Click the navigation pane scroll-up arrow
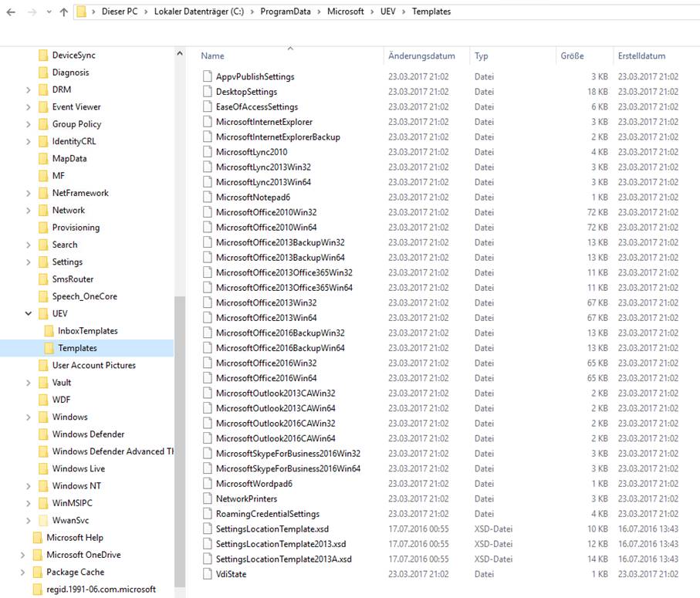The width and height of the screenshot is (700, 598). point(180,53)
